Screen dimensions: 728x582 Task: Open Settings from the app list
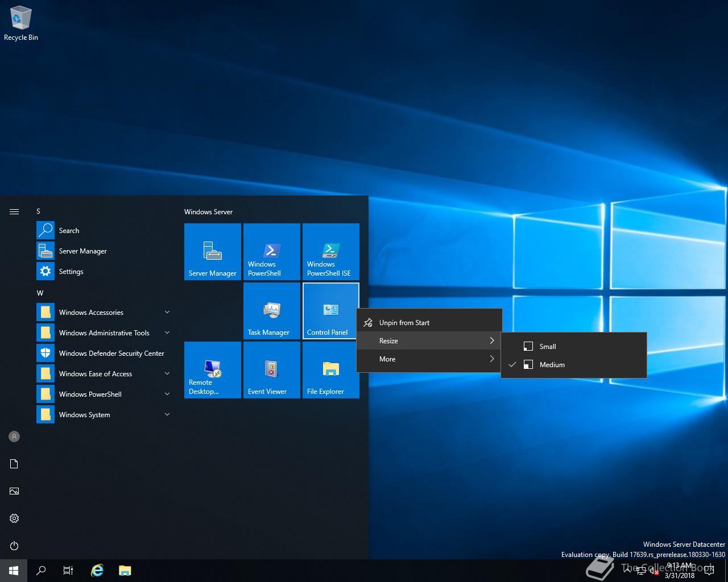click(x=105, y=272)
